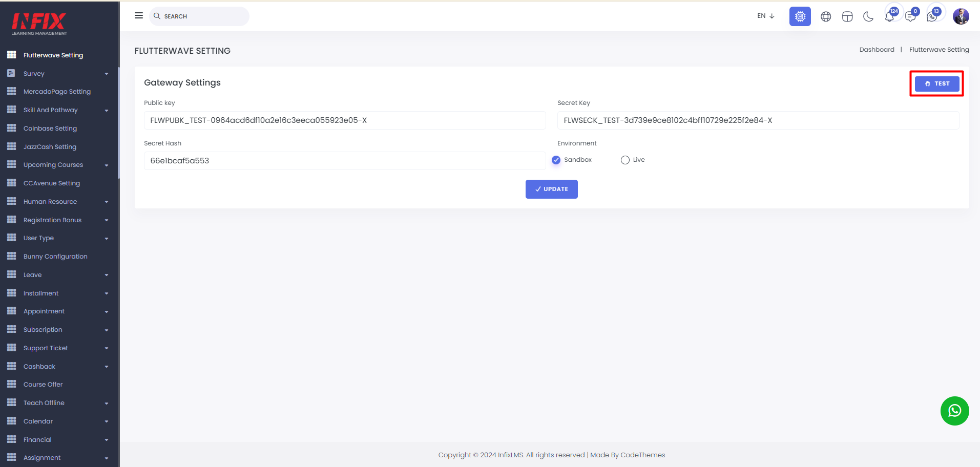Viewport: 980px width, 467px height.
Task: Expand the Appointment submenu arrow
Action: tap(107, 311)
